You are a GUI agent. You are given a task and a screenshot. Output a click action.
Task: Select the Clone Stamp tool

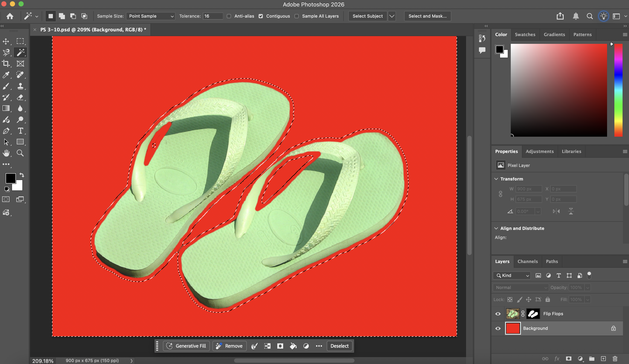[x=20, y=86]
